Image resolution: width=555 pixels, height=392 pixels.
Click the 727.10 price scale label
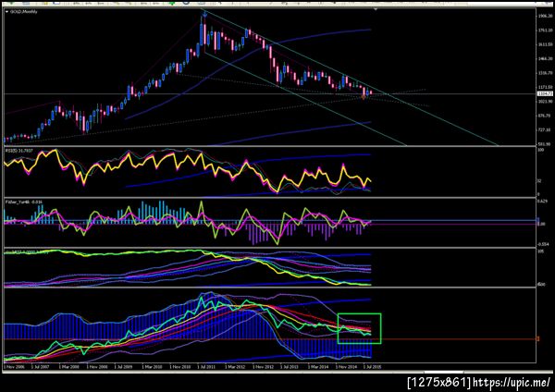546,129
